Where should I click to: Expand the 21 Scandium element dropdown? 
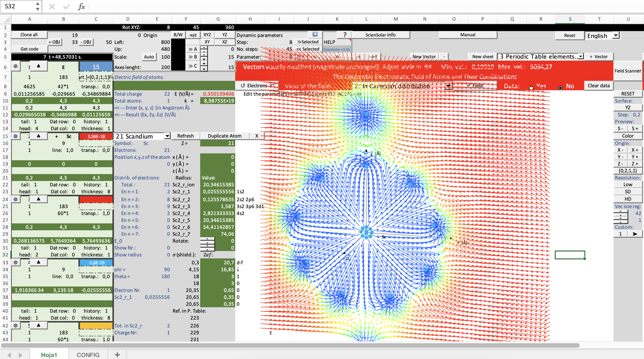click(x=167, y=136)
